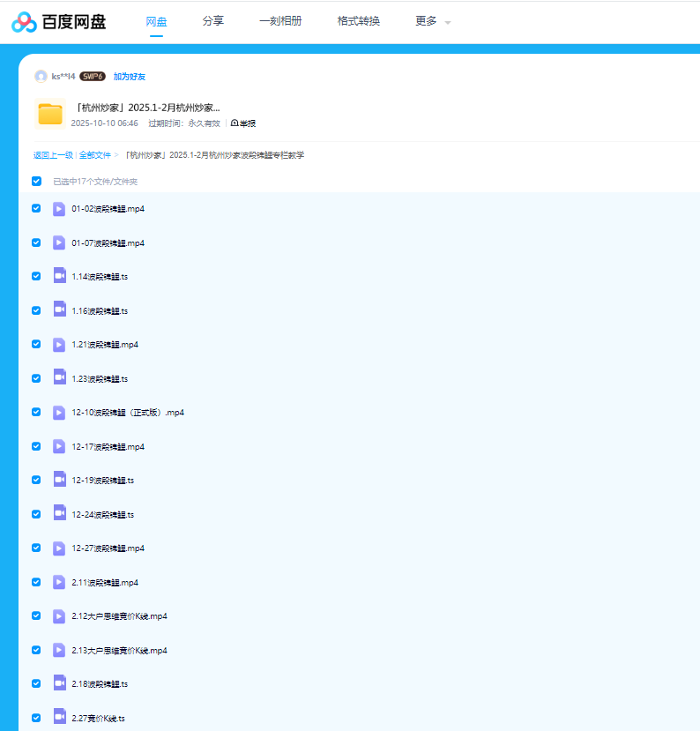This screenshot has width=700, height=731.
Task: Click the username ks**l4
Action: [x=63, y=77]
